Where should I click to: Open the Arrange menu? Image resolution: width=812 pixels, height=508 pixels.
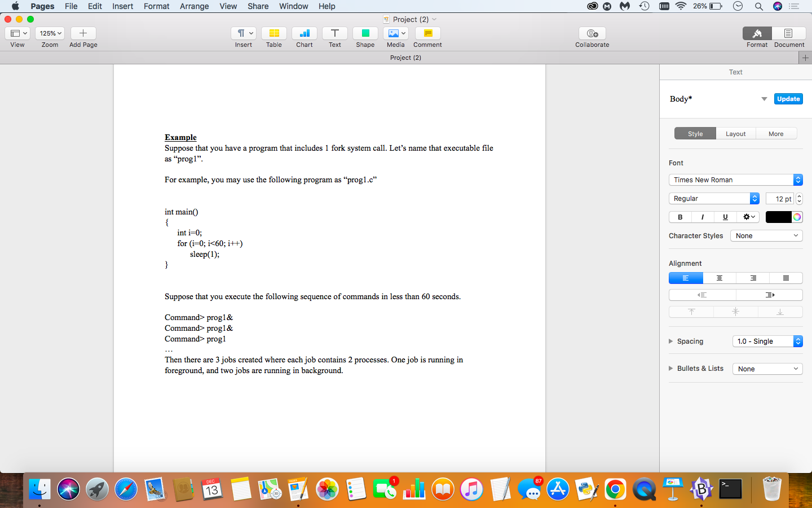[194, 6]
